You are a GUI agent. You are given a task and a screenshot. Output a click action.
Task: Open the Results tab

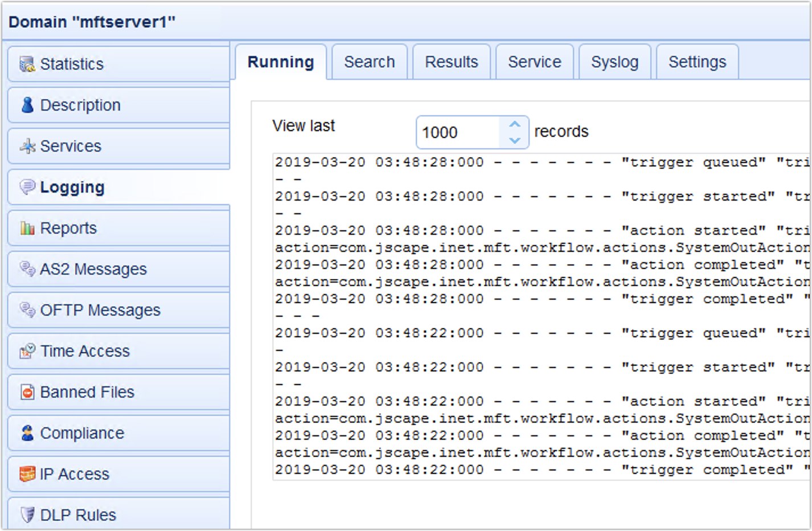451,62
